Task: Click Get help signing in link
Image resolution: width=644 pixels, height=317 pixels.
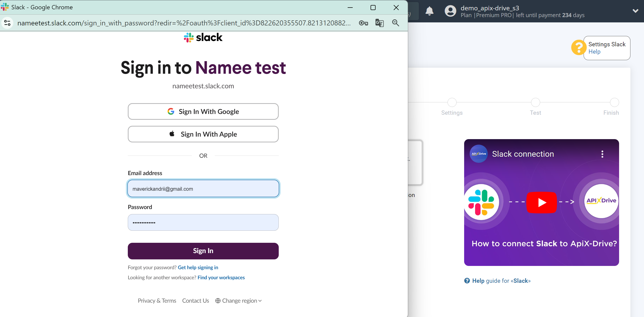Action: pyautogui.click(x=198, y=267)
